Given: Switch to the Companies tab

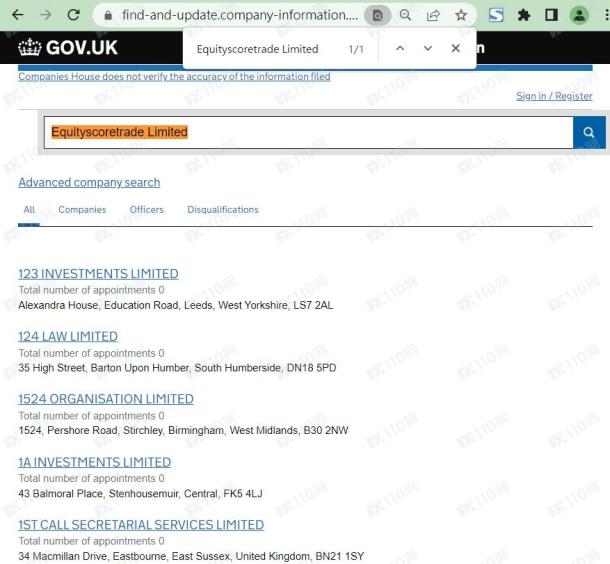Looking at the screenshot, I should pyautogui.click(x=82, y=210).
